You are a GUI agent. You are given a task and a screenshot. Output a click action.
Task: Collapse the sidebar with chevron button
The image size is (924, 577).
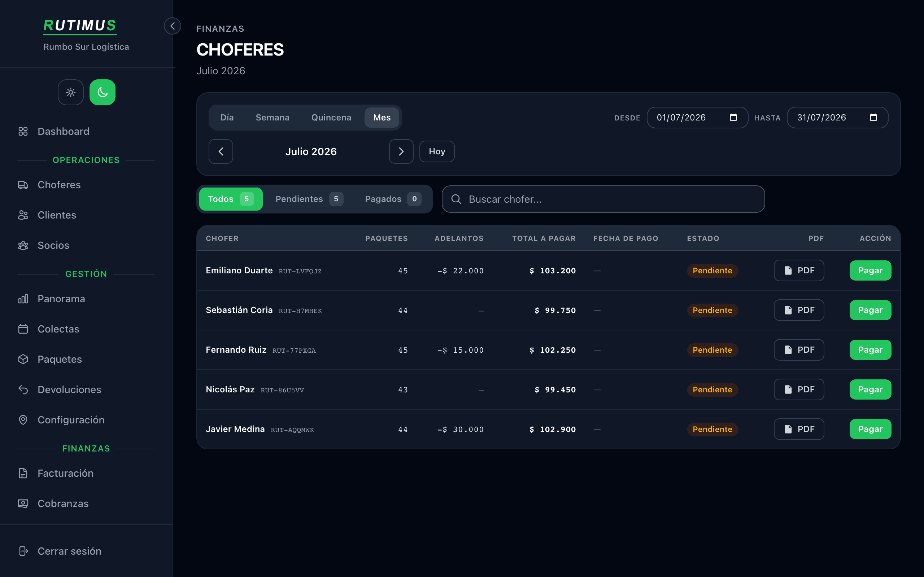click(x=173, y=26)
